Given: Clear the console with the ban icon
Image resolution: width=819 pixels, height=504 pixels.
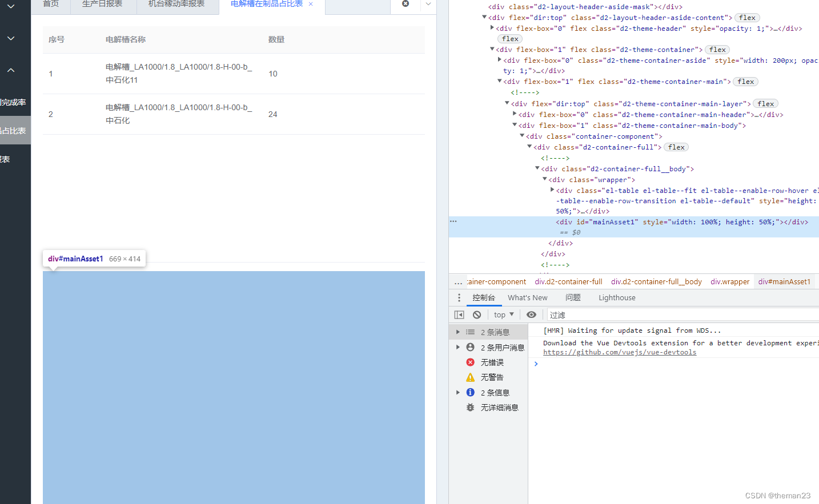Looking at the screenshot, I should click(477, 315).
